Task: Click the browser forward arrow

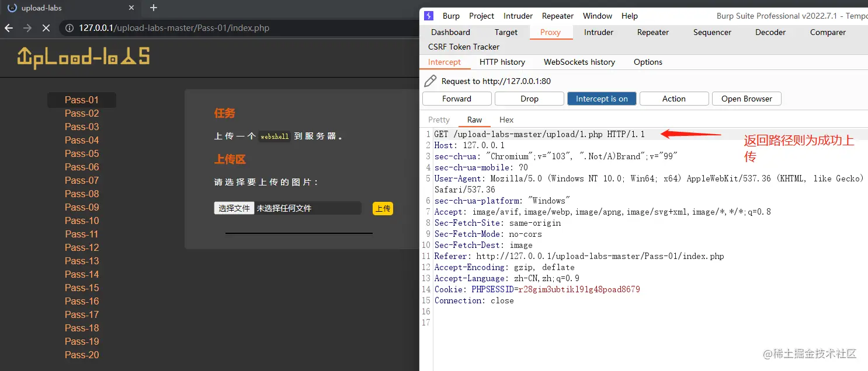Action: [x=27, y=28]
